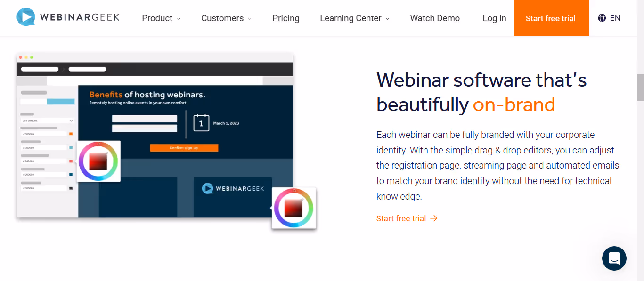The image size is (644, 281).
Task: Click the page vertical scrollbar thumb
Action: 640,88
